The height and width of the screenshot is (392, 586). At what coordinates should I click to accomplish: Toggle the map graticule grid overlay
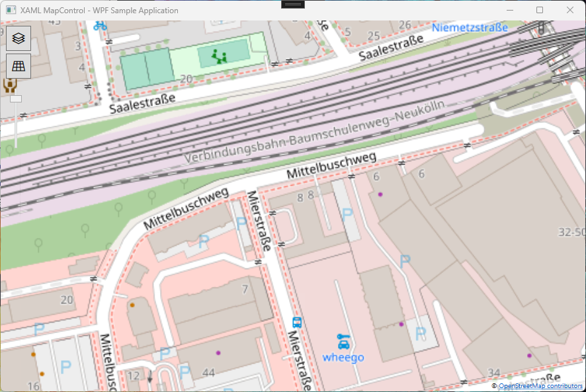[18, 66]
